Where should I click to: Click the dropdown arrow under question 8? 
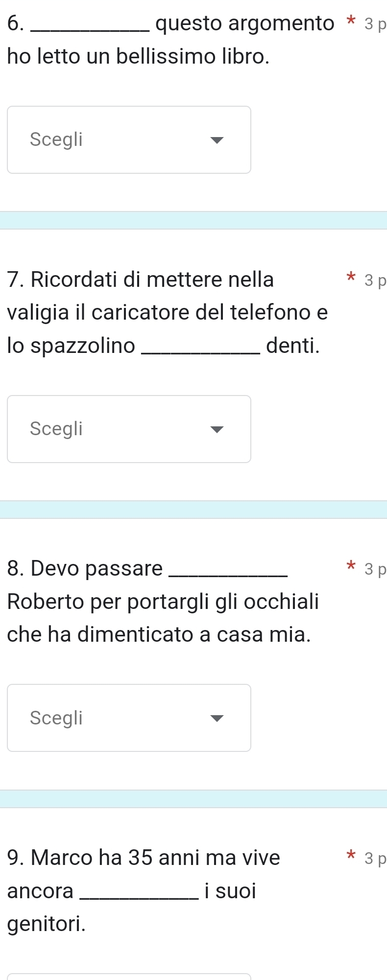point(216,718)
